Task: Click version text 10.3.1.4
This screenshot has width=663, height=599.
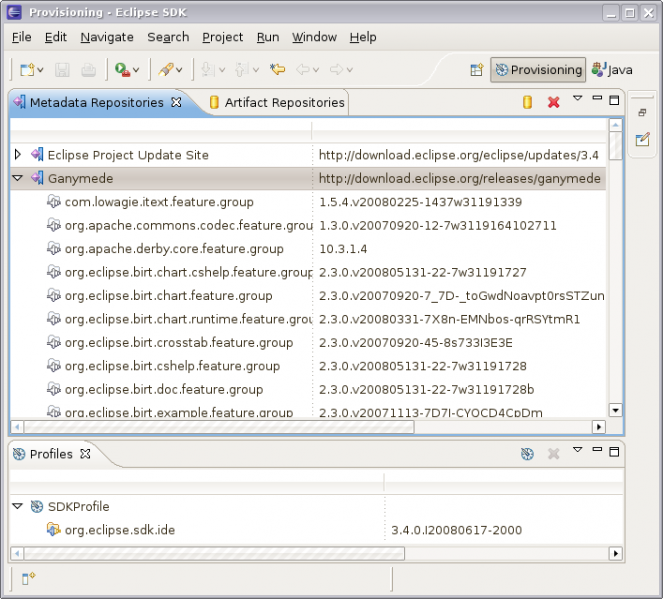Action: 343,249
